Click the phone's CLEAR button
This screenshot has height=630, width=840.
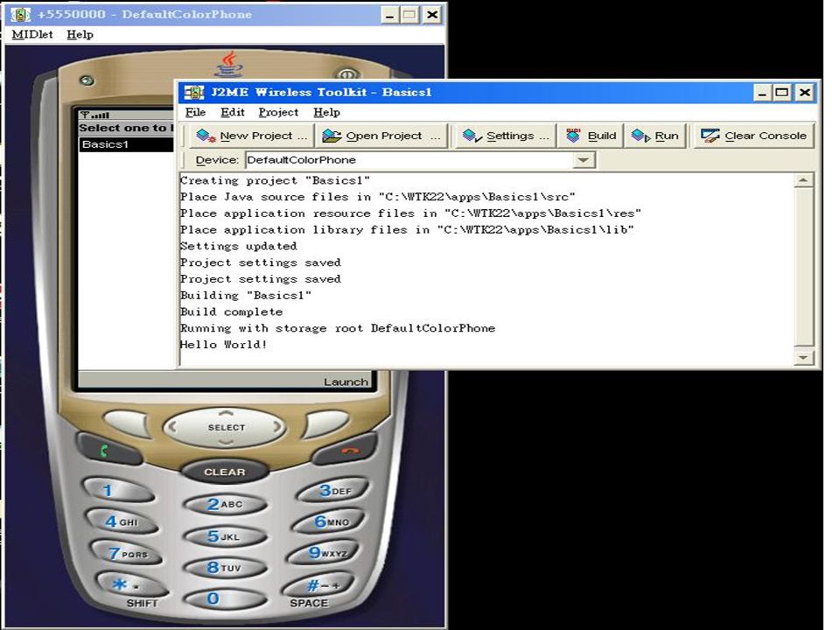[x=225, y=472]
